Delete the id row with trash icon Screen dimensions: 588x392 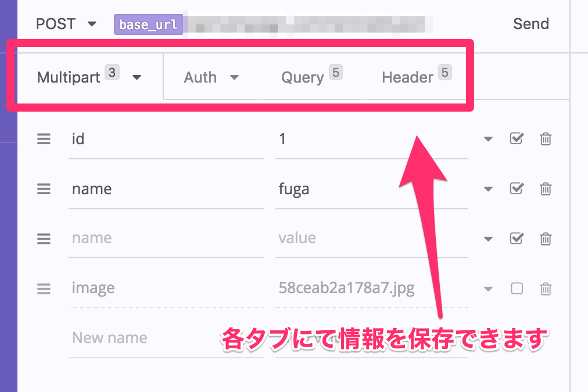[x=546, y=139]
